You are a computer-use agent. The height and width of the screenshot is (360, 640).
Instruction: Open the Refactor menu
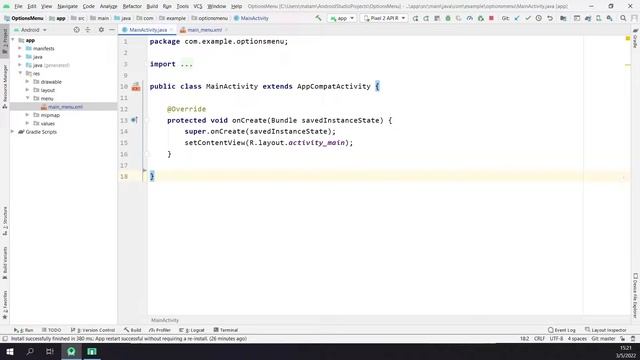(x=132, y=7)
